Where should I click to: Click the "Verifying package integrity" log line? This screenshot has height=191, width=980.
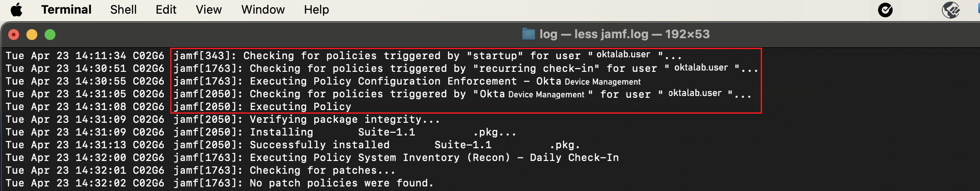[x=344, y=120]
